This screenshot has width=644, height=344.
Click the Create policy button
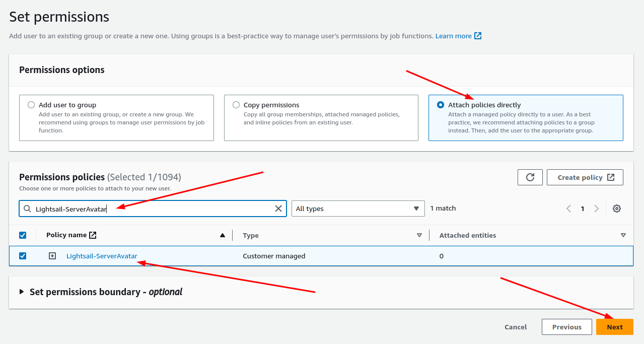585,177
